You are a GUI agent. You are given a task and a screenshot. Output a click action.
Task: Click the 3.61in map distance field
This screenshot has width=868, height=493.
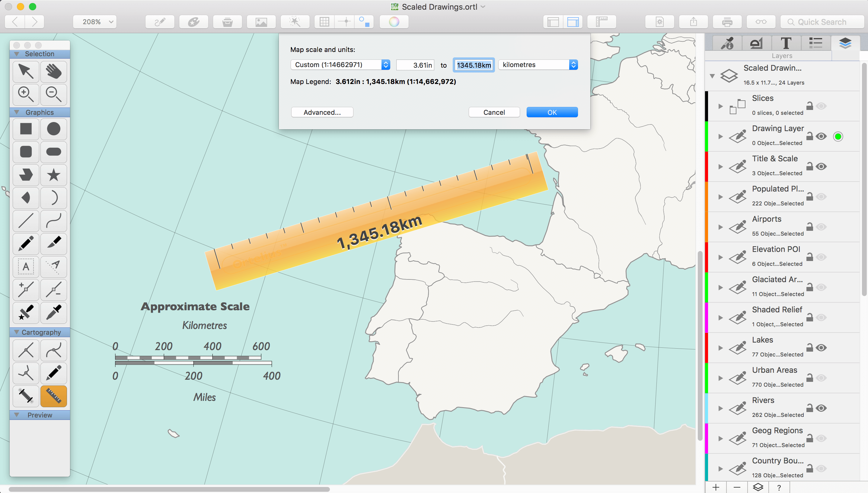point(415,65)
